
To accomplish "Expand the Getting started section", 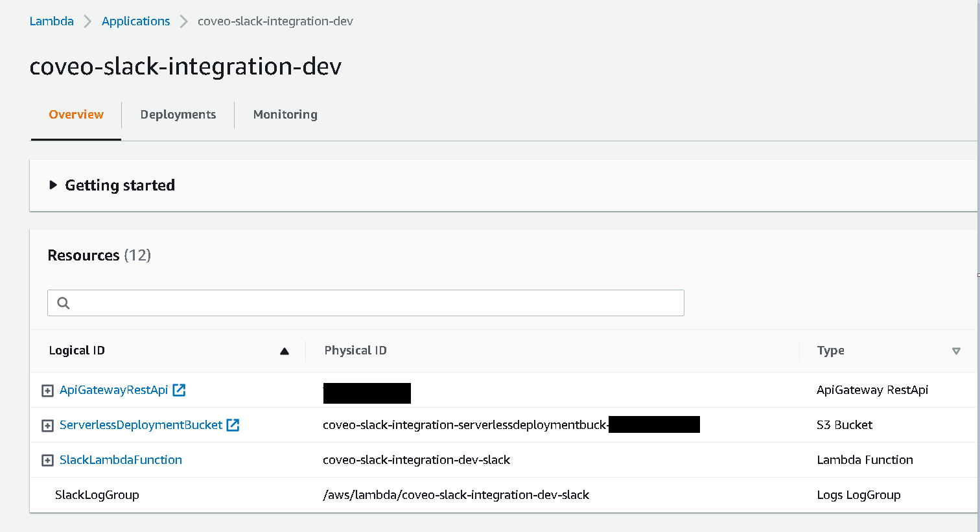I will (x=112, y=185).
